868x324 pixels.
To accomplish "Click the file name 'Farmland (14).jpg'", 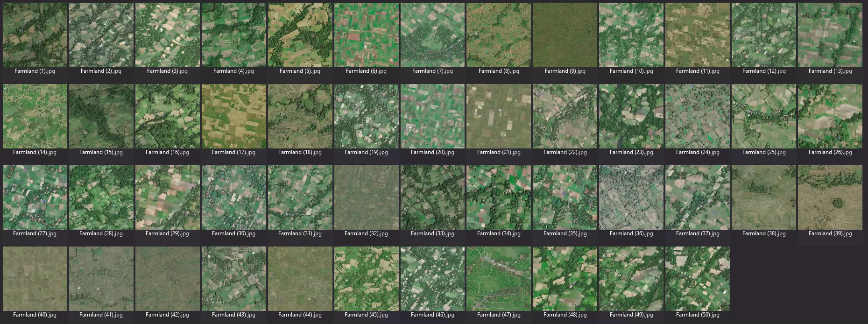I will click(x=35, y=153).
